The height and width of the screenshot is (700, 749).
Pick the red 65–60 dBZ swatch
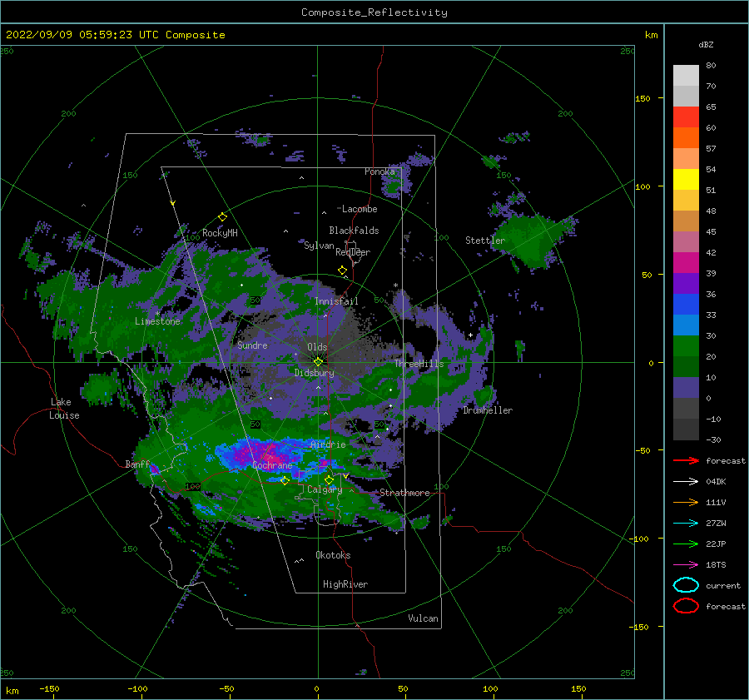click(686, 117)
